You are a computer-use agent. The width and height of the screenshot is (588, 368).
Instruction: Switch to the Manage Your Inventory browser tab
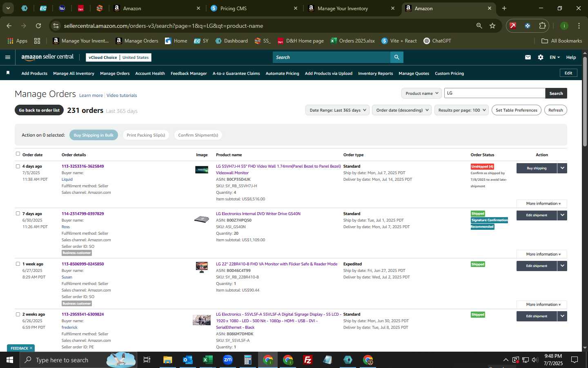(350, 8)
